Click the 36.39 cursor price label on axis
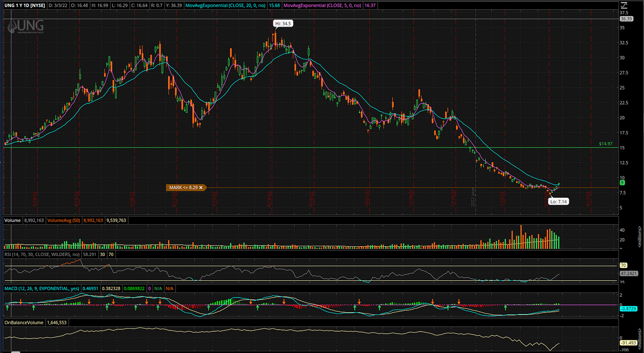644x353 pixels. 626,19
